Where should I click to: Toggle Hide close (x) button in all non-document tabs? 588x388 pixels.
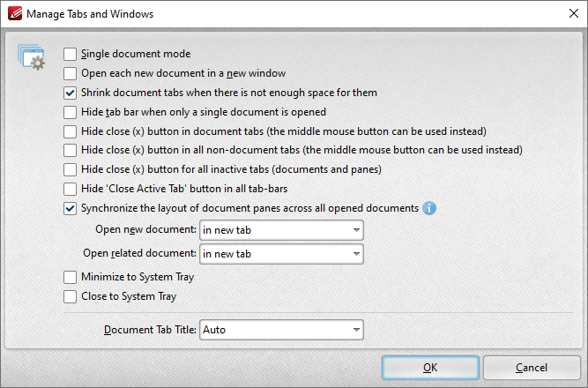click(x=70, y=150)
